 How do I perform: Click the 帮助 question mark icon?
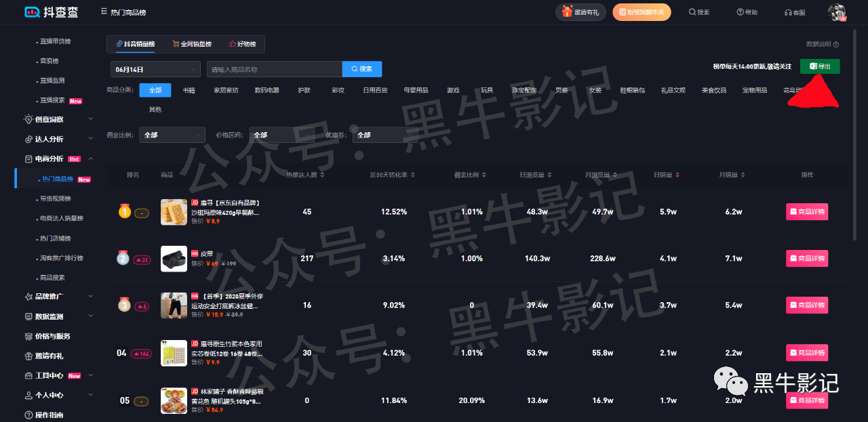point(740,12)
